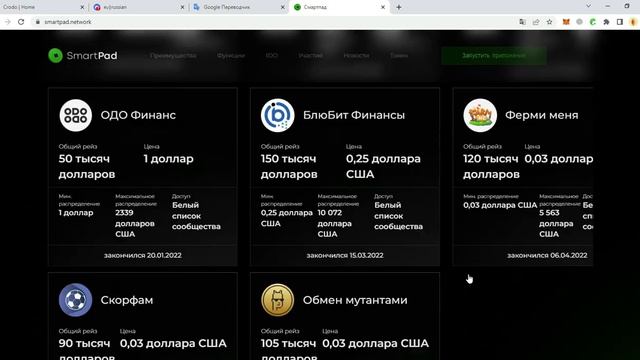The image size is (640, 360).
Task: Click '1 доллар' price in ОДО Финанс card
Action: [x=169, y=159]
